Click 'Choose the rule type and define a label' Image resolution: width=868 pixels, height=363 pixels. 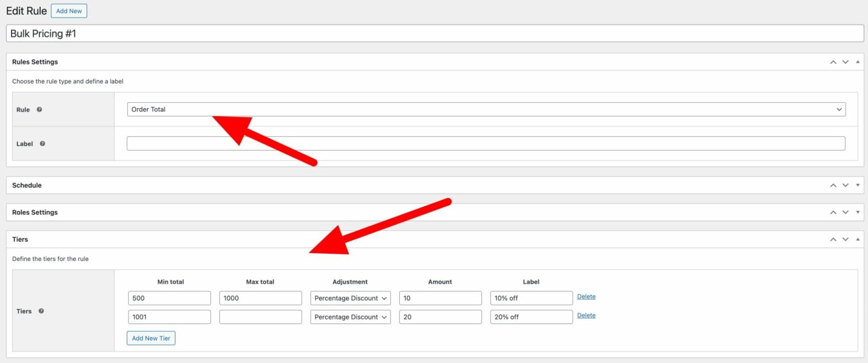(x=68, y=81)
